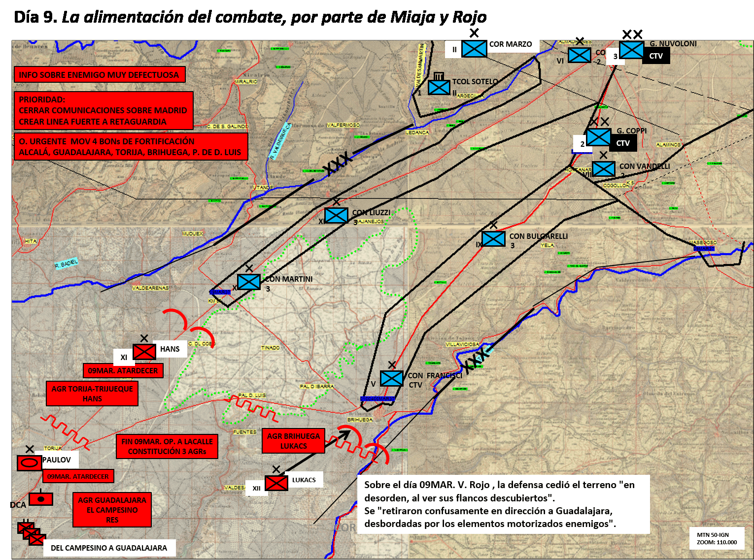Screen dimensions: 754x560
Task: Click the VILLAVICIOSA place name
Action: point(462,344)
